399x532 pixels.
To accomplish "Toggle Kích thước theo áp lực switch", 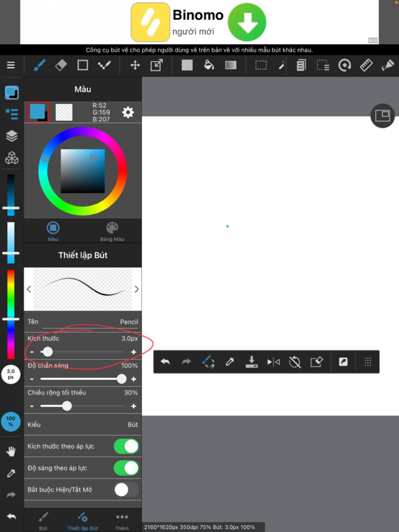I will pos(126,446).
